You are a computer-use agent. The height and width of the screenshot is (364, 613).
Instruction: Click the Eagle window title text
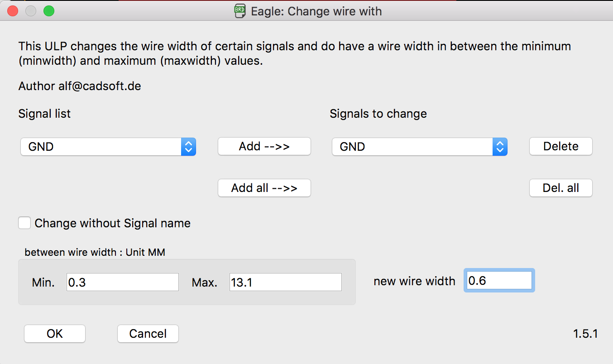(x=316, y=11)
